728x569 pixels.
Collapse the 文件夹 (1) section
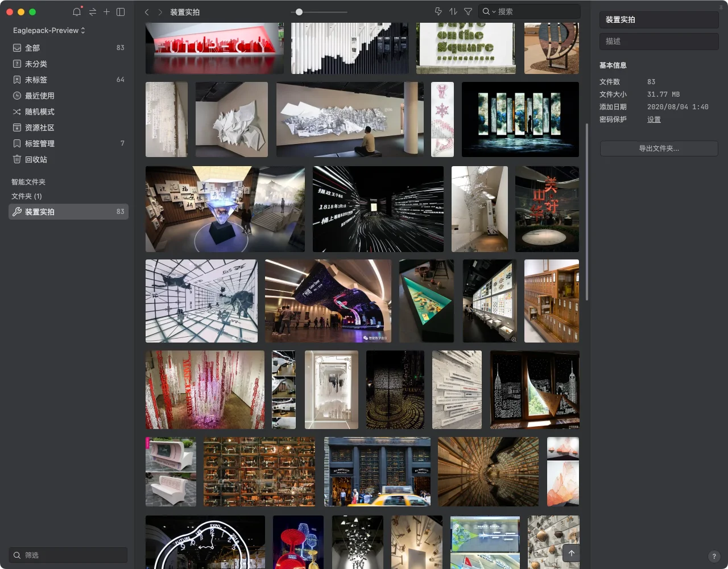[x=27, y=196]
